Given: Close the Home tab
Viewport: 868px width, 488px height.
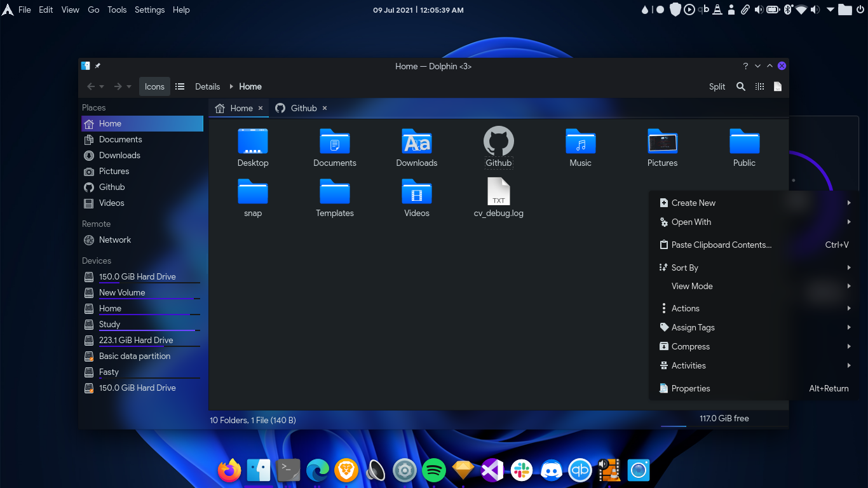Looking at the screenshot, I should point(260,108).
